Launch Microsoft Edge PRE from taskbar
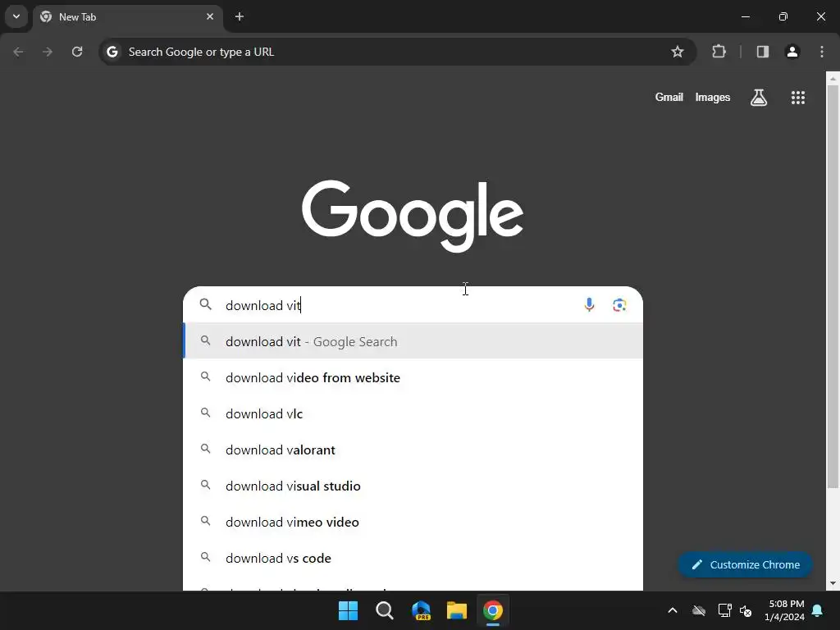 [421, 610]
